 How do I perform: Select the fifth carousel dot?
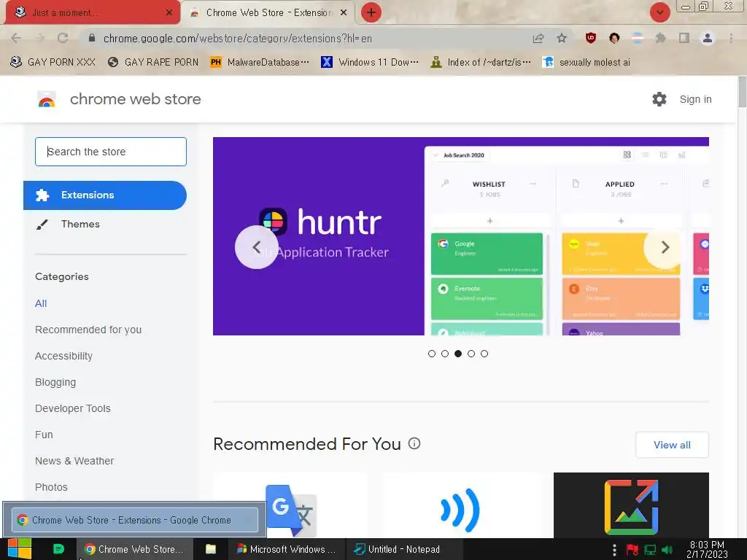[x=484, y=354]
